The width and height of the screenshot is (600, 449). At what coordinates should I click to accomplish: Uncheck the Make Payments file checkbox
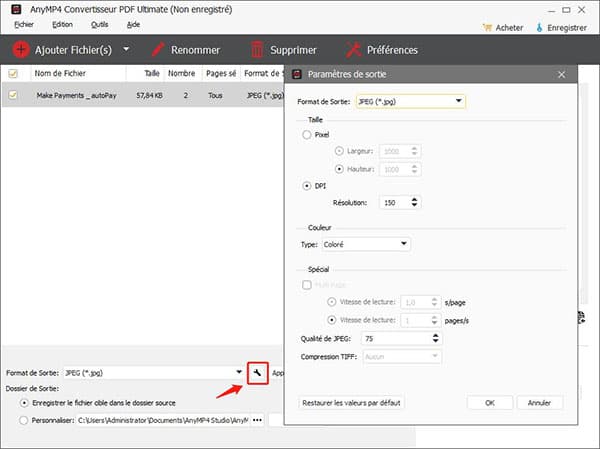[x=13, y=95]
